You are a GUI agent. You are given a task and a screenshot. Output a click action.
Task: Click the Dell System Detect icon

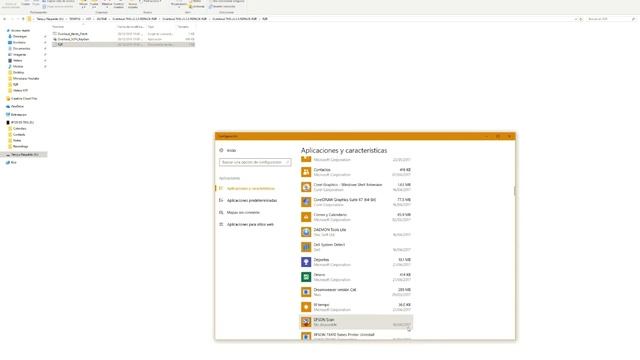click(x=306, y=247)
